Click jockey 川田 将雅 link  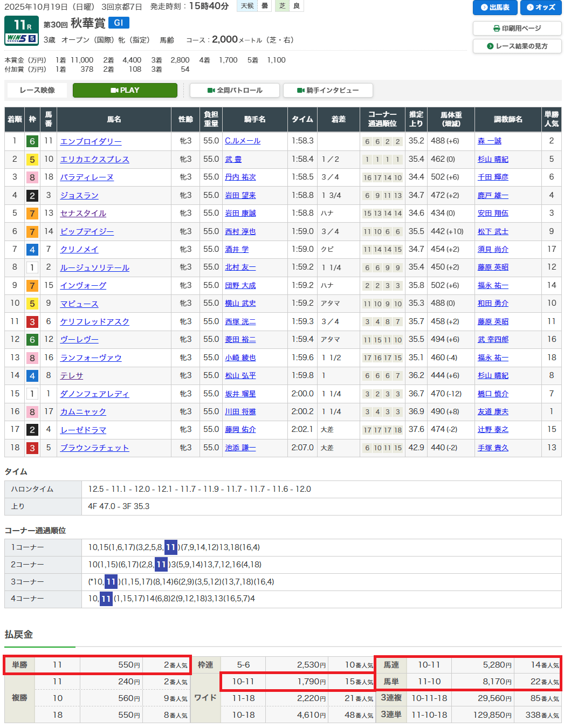pyautogui.click(x=240, y=412)
